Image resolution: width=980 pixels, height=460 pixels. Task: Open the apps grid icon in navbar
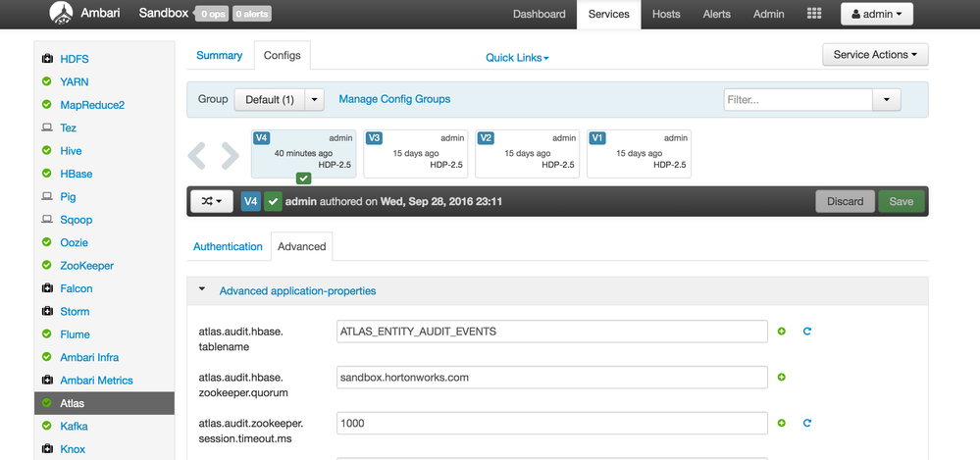point(813,14)
